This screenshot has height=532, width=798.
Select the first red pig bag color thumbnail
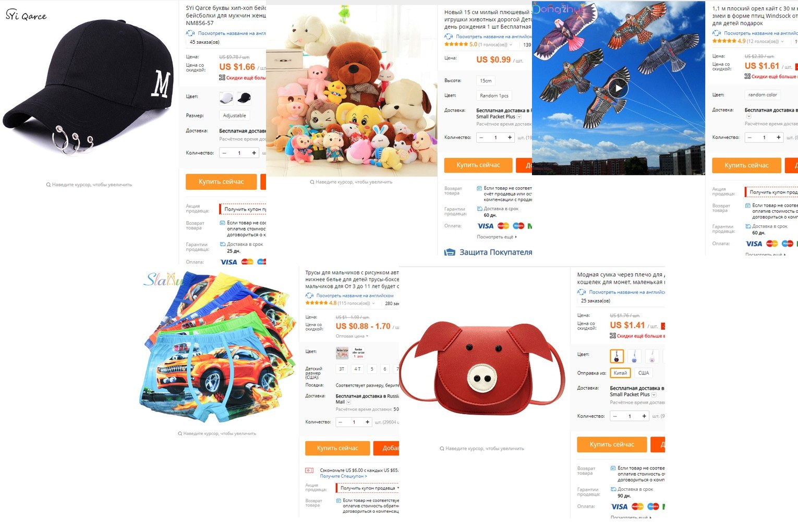click(x=616, y=356)
